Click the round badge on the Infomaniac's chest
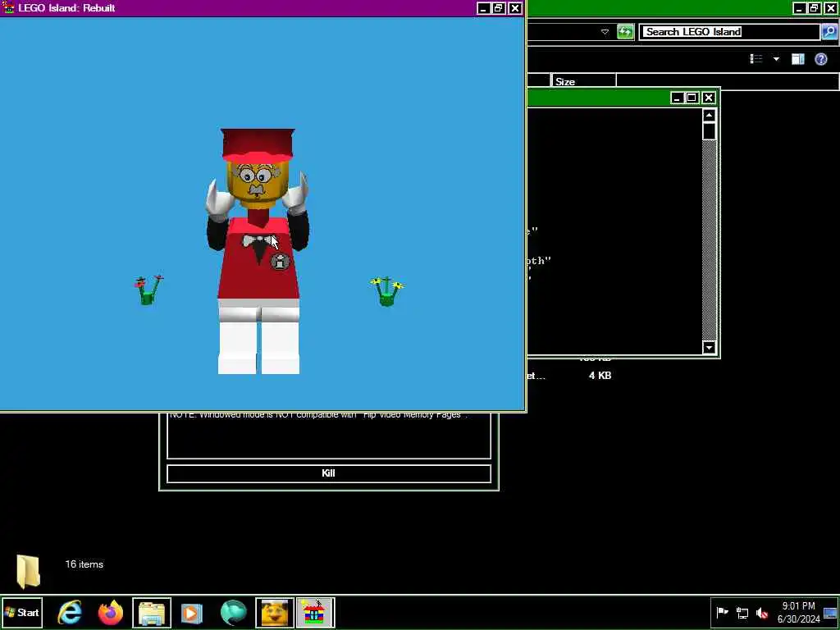 (x=280, y=262)
